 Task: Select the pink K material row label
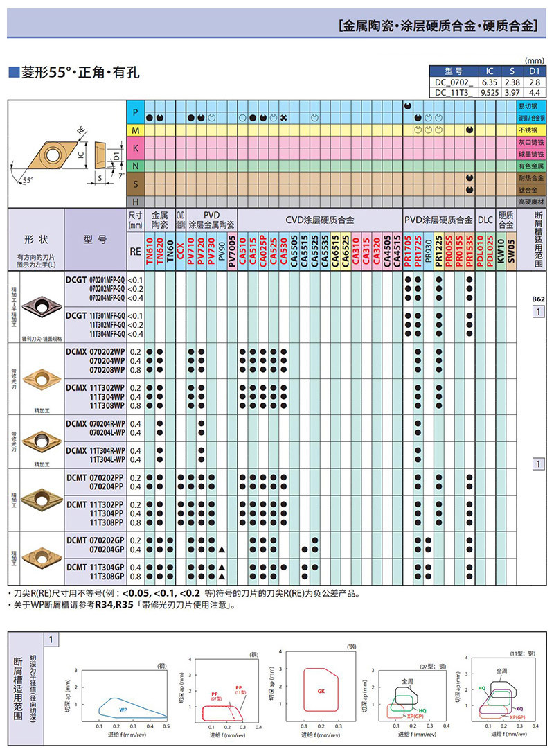point(135,148)
